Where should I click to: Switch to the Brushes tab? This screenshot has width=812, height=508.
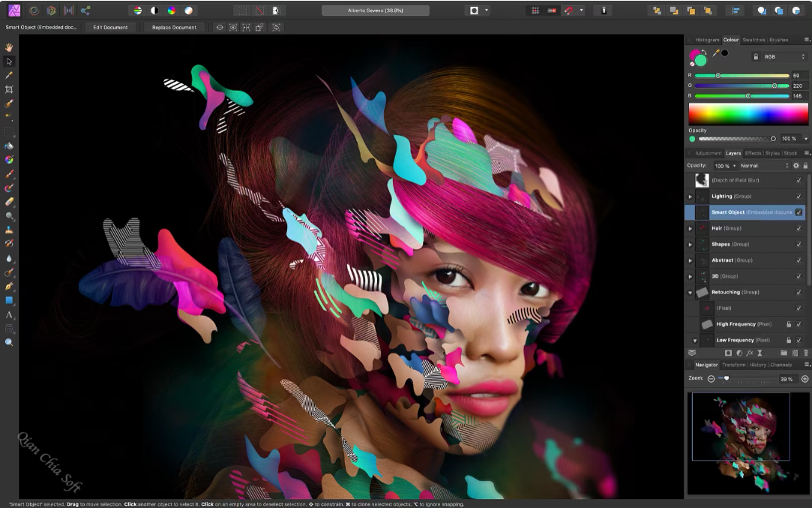(778, 40)
